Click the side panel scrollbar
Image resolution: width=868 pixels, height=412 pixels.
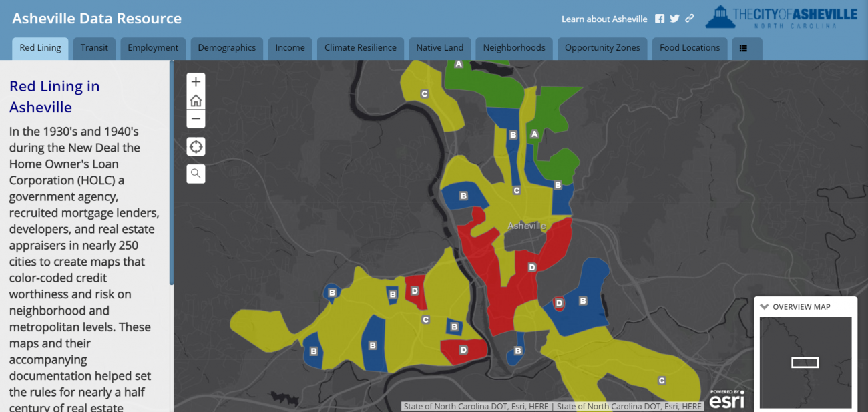[x=172, y=174]
